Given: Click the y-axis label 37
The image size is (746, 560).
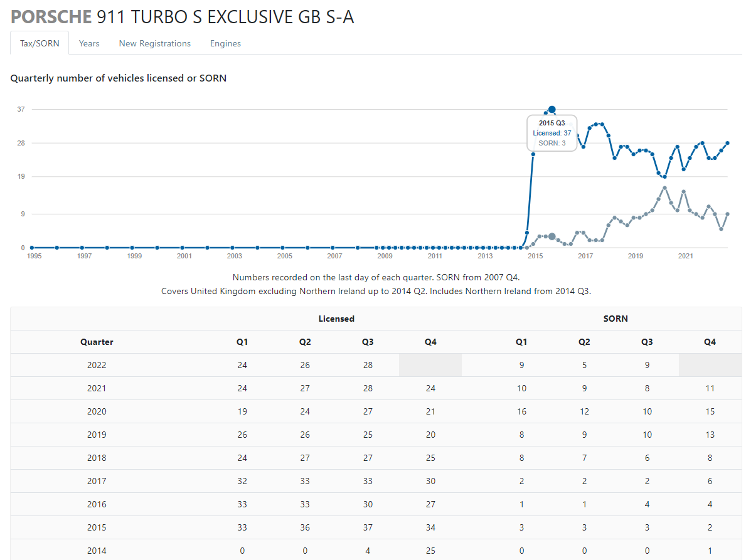Looking at the screenshot, I should click(21, 109).
